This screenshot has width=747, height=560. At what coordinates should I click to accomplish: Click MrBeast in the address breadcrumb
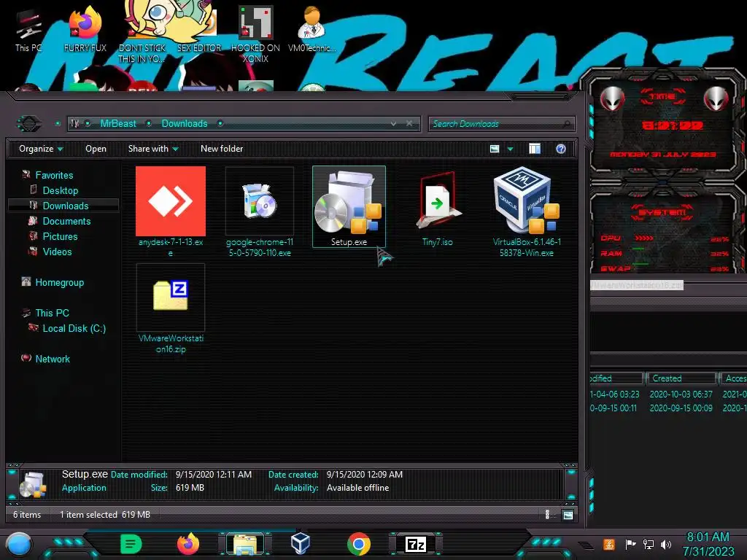tap(118, 124)
